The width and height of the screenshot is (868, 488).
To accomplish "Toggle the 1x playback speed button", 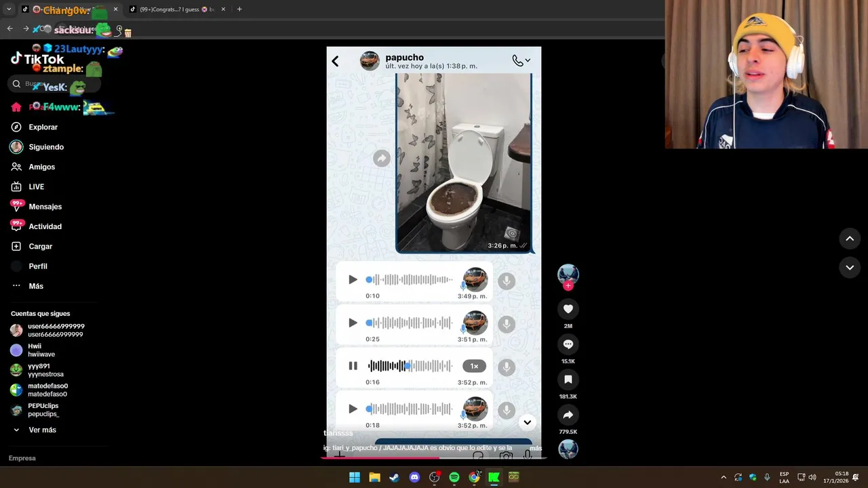I will [474, 366].
